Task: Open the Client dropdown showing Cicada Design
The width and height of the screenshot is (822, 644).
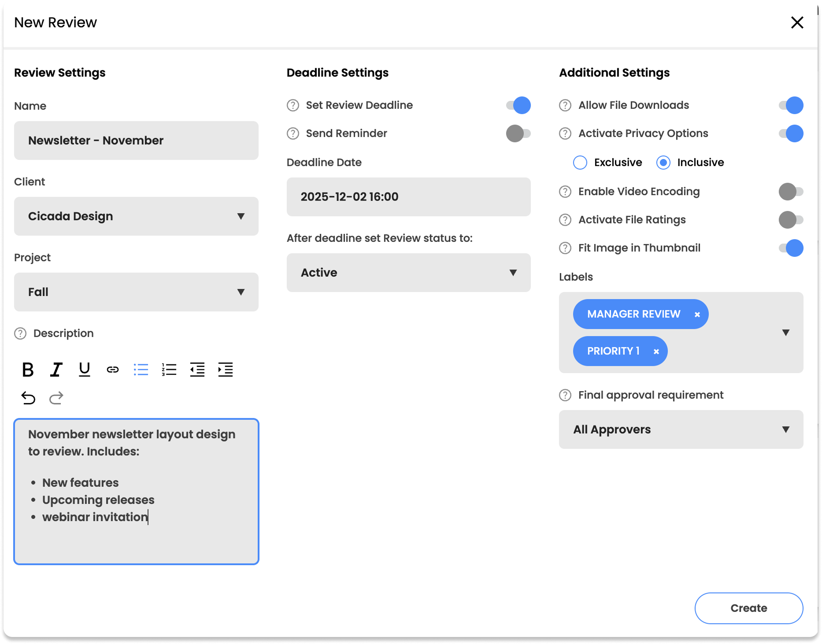Action: (136, 216)
